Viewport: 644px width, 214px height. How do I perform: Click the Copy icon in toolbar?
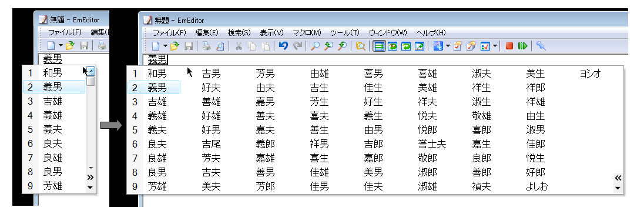pyautogui.click(x=252, y=46)
